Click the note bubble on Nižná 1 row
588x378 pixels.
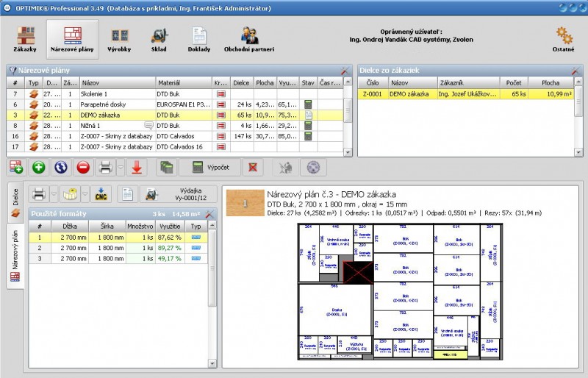coord(148,125)
